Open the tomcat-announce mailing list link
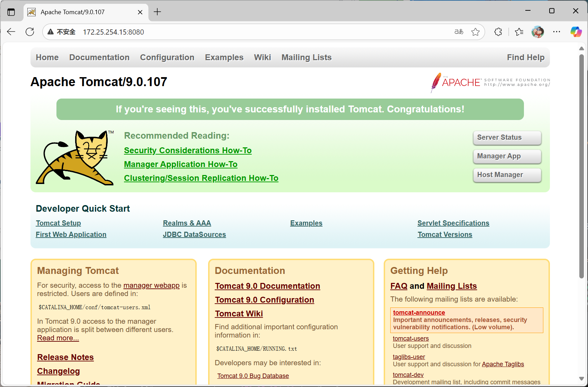588x387 pixels. coord(419,313)
